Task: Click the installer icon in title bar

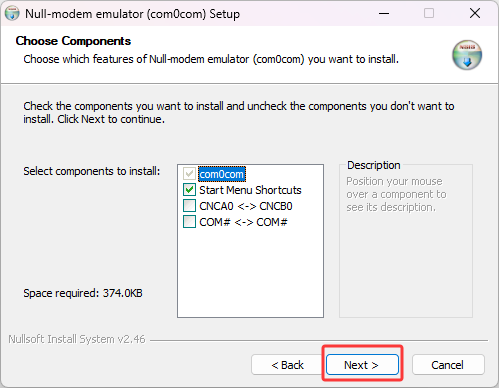Action: pos(12,14)
